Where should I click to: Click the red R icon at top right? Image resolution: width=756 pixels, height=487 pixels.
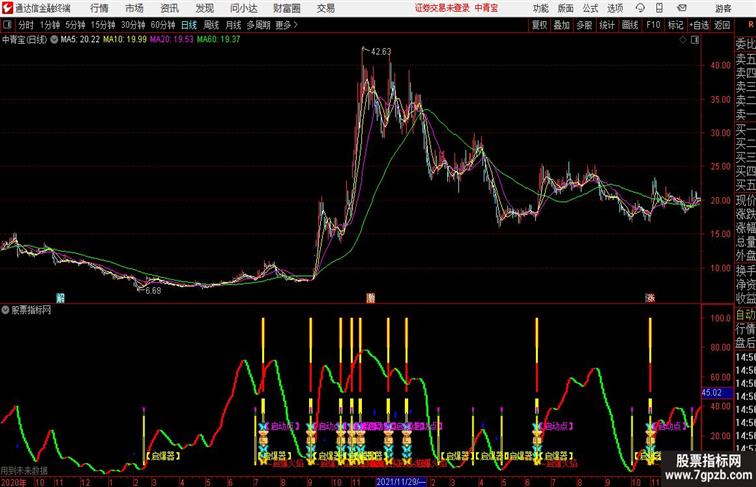point(751,25)
